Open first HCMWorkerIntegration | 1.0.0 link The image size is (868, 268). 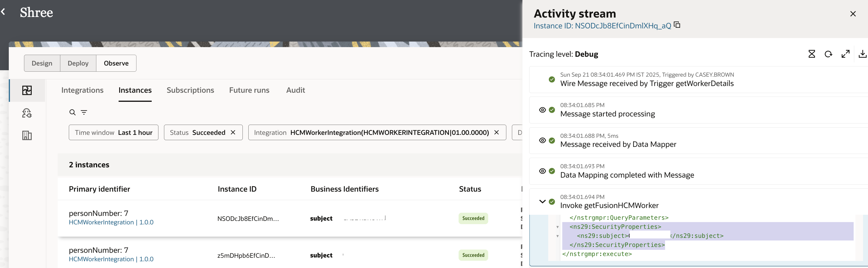pyautogui.click(x=111, y=222)
